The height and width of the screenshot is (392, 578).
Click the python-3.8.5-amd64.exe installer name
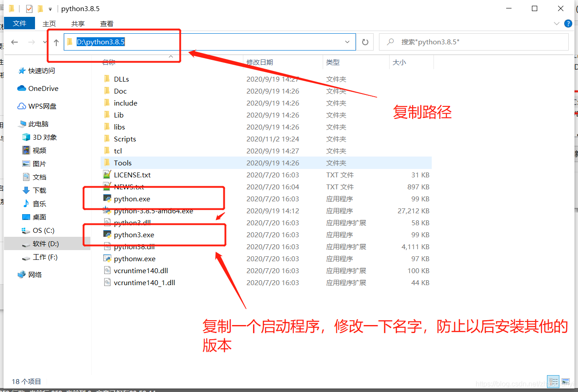pos(153,211)
